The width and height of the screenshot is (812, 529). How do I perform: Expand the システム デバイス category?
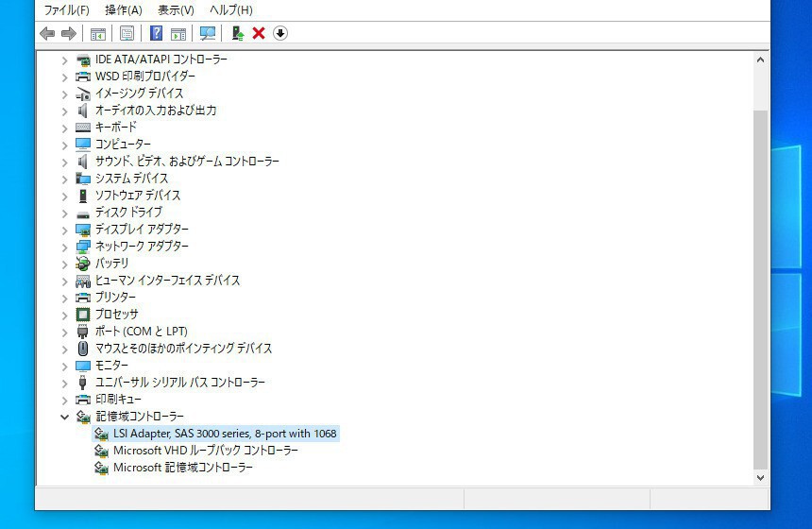click(64, 179)
